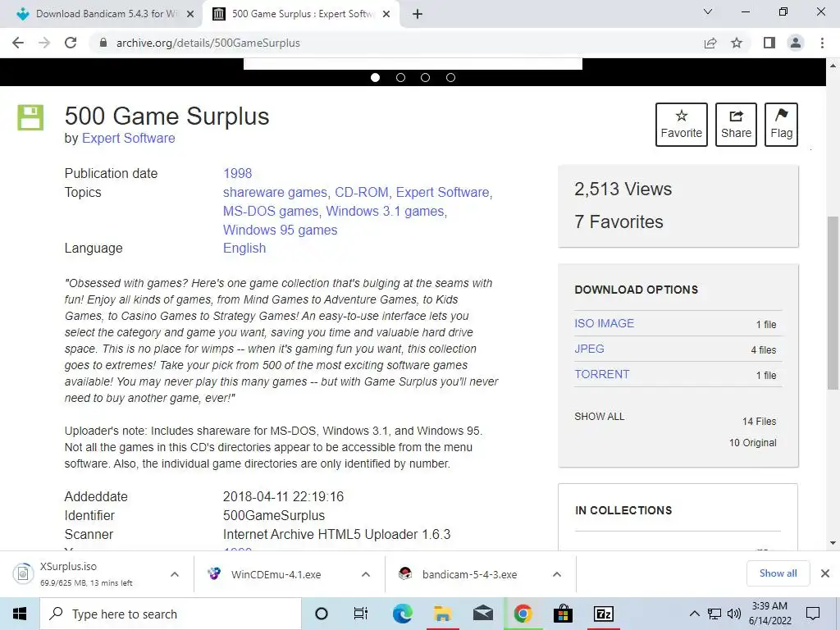Open the notification center icon

pyautogui.click(x=813, y=614)
